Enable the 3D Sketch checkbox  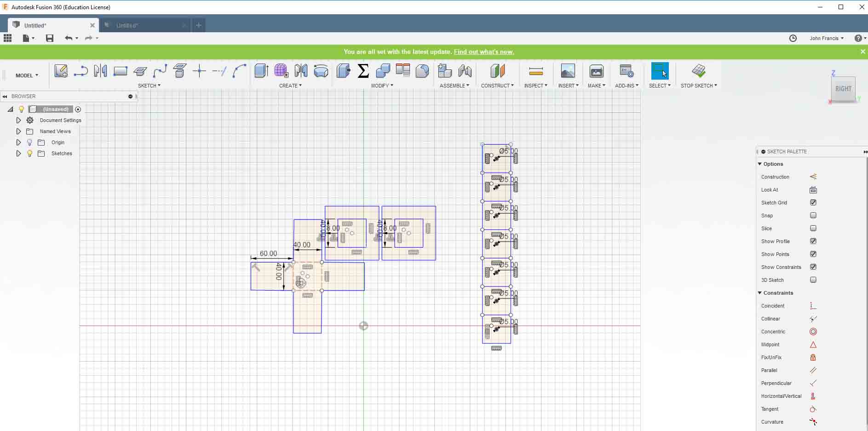click(x=813, y=280)
